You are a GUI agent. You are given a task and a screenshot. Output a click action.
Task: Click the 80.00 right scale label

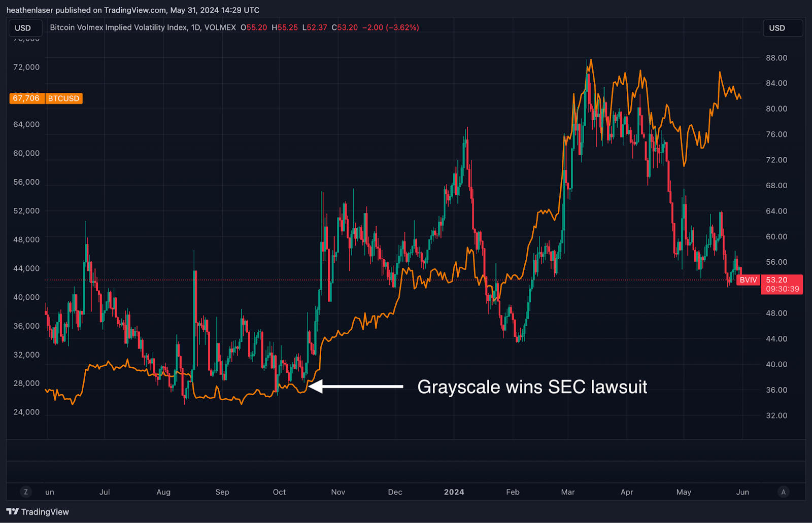pos(776,109)
